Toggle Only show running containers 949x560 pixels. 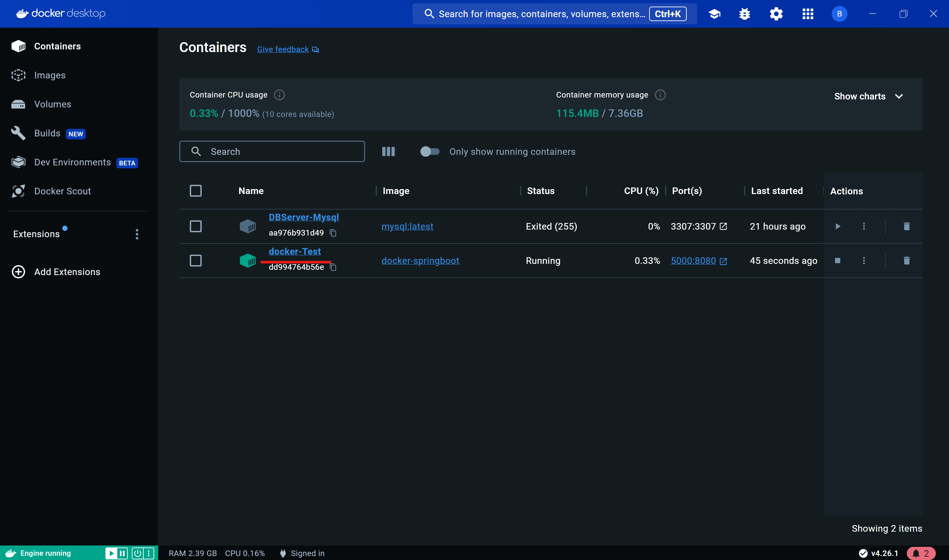430,152
